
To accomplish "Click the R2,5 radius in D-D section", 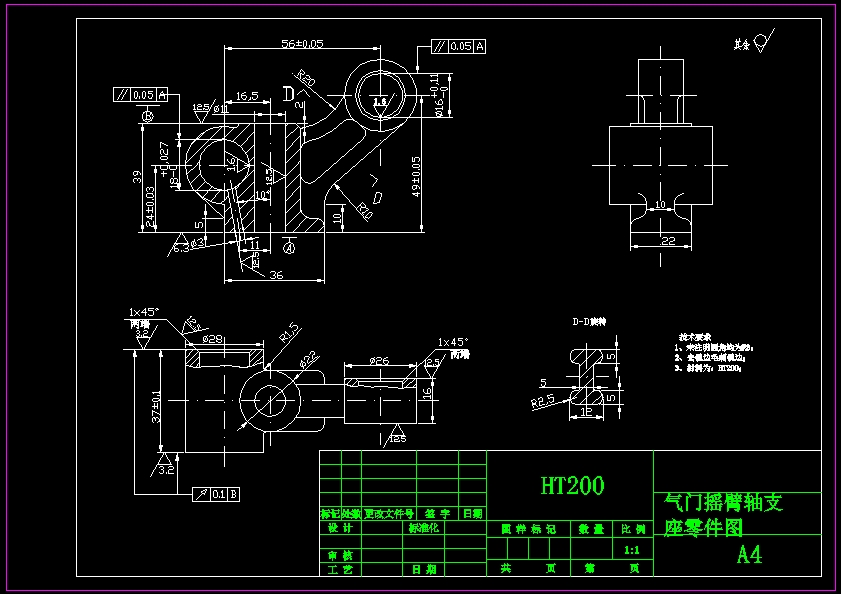I will click(x=543, y=401).
